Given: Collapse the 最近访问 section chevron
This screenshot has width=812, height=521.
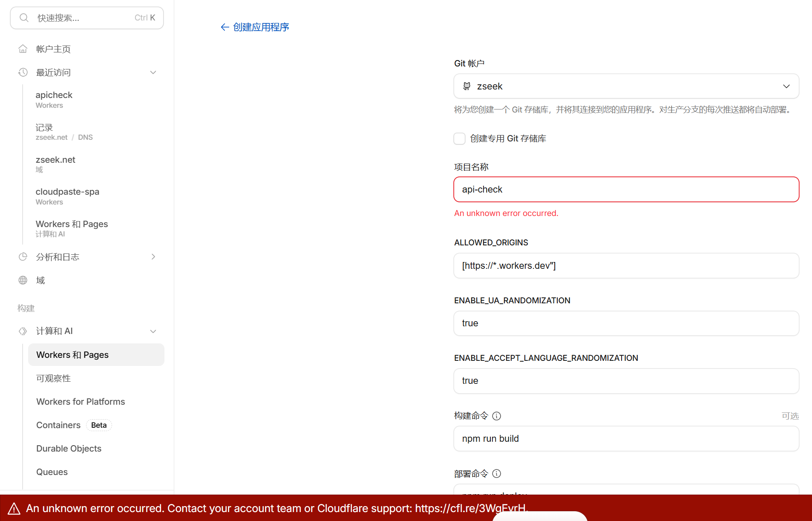Looking at the screenshot, I should point(153,72).
